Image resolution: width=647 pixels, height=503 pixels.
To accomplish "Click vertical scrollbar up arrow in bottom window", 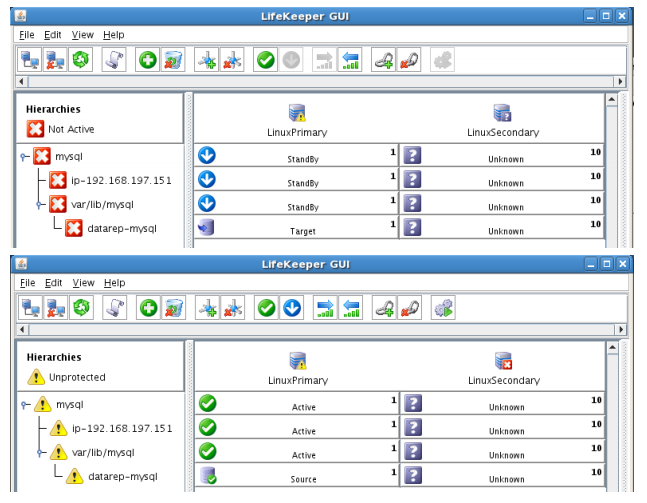I will coord(612,347).
